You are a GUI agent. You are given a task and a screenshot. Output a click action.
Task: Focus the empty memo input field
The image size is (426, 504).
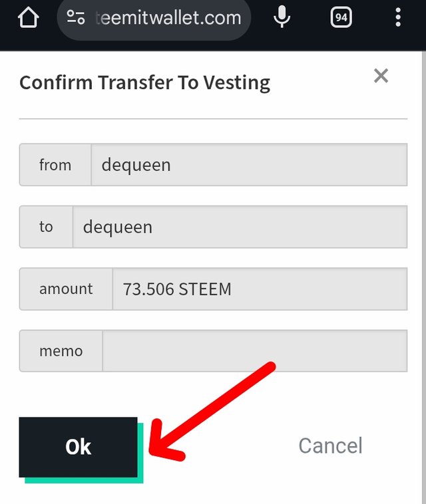click(x=254, y=351)
